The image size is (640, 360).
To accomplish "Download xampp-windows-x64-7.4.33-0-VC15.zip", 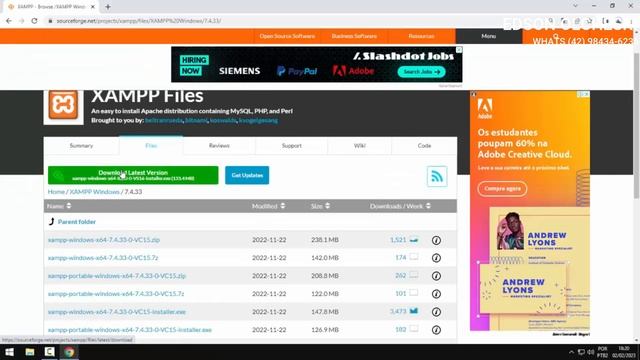I will (104, 240).
